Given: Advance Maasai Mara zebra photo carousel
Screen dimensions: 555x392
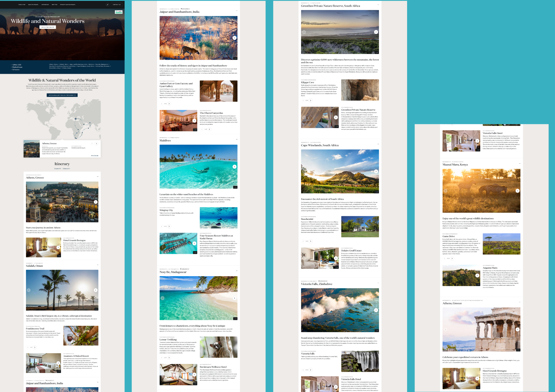Looking at the screenshot, I should pyautogui.click(x=518, y=191).
